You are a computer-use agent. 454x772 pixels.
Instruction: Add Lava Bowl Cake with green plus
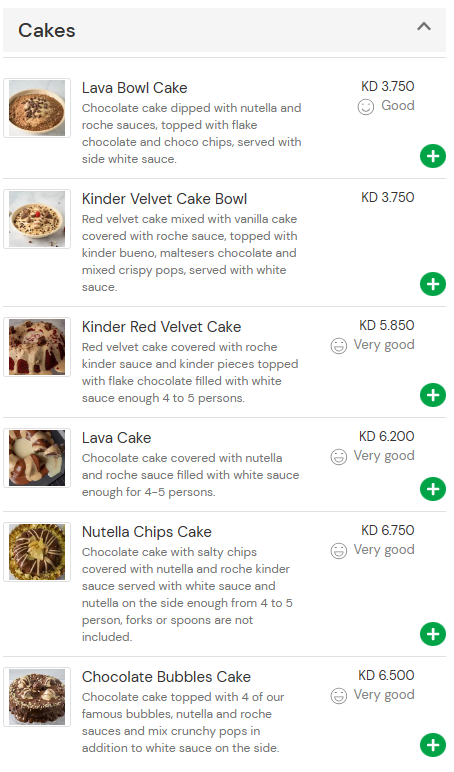click(x=433, y=156)
